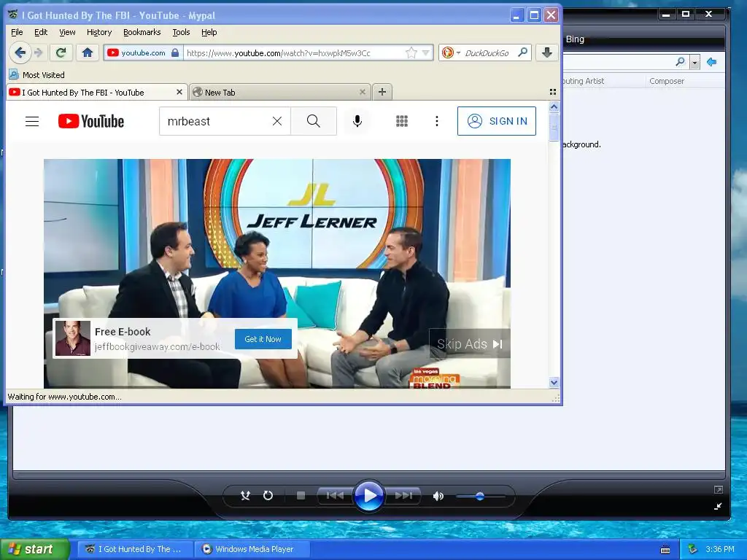This screenshot has width=747, height=560.
Task: Open the YouTube hamburger guide menu
Action: pos(32,122)
